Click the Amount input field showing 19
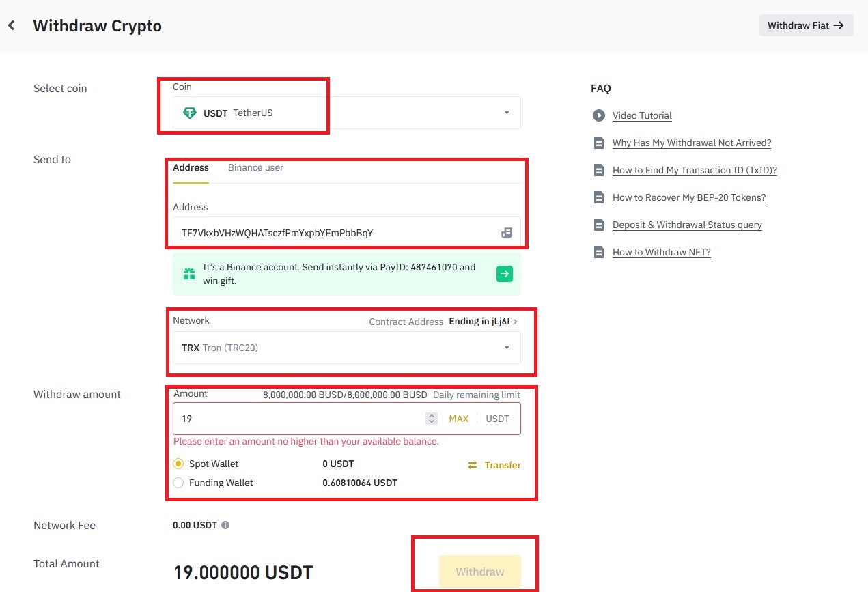868x592 pixels. (x=347, y=419)
